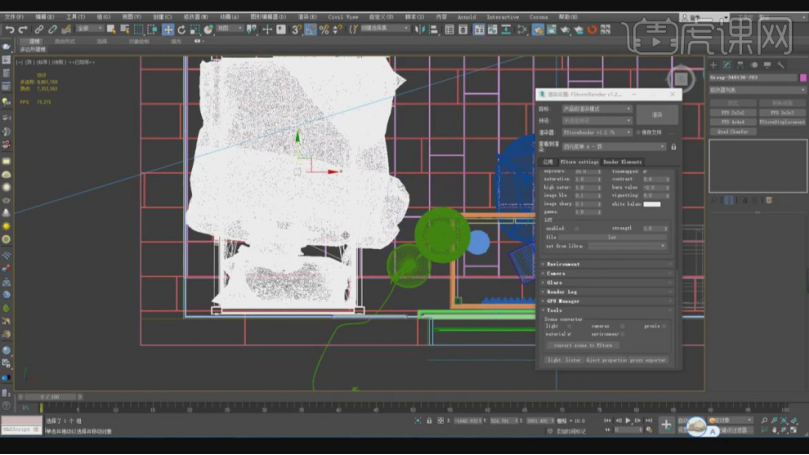Open the render Target mode dropdown
The width and height of the screenshot is (809, 455).
[x=596, y=109]
